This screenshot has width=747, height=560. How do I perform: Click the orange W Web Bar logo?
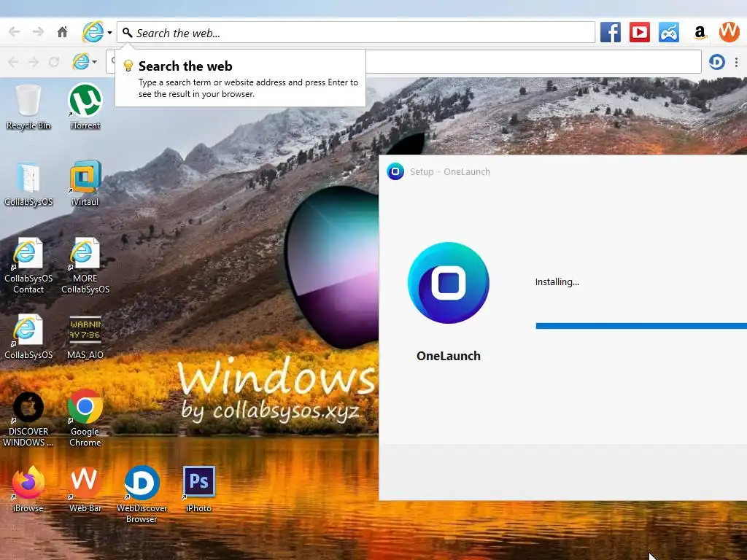click(x=729, y=32)
